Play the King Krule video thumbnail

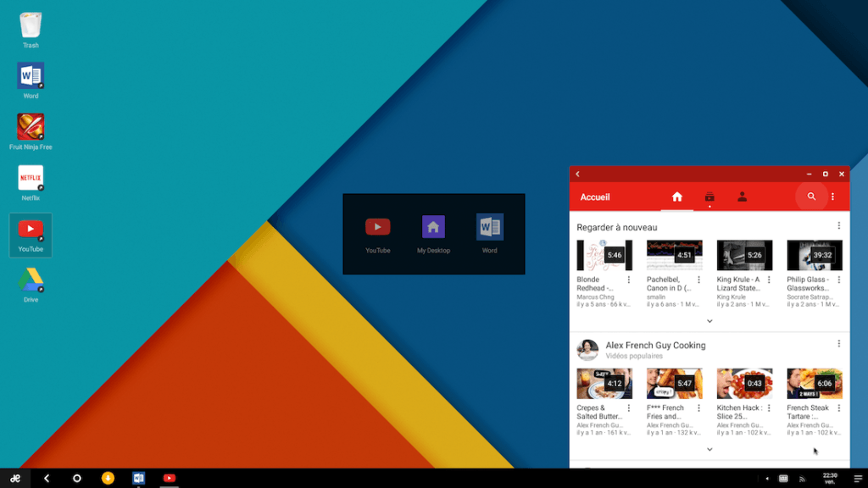[x=744, y=255]
